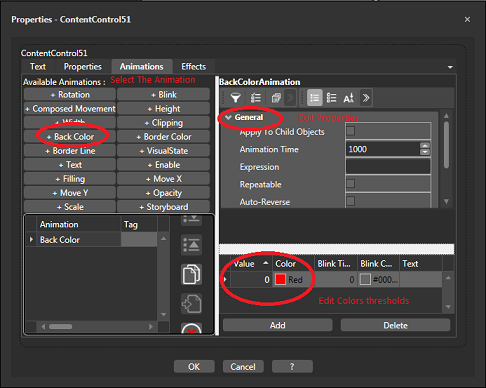Viewport: 486px width, 388px height.
Task: Click the animation list horizontal scrollbar thumb
Action: [x=60, y=327]
